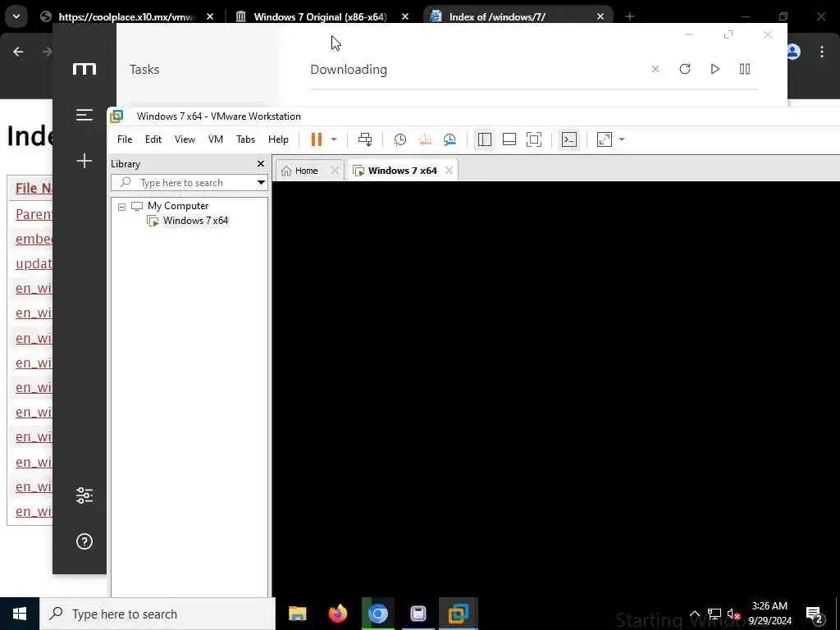840x630 pixels.
Task: Revert the VM to a snapshot icon
Action: click(x=425, y=139)
